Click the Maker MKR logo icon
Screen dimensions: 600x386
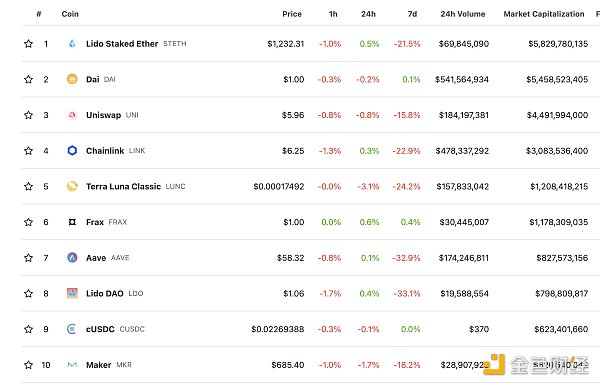[x=72, y=365]
